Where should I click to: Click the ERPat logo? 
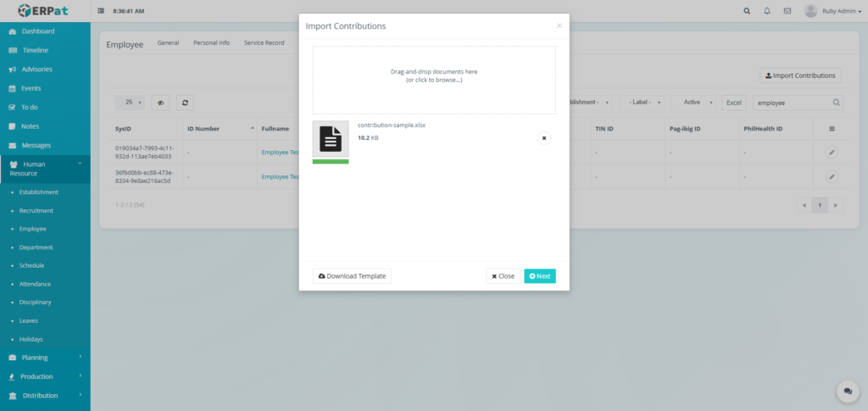tap(43, 10)
